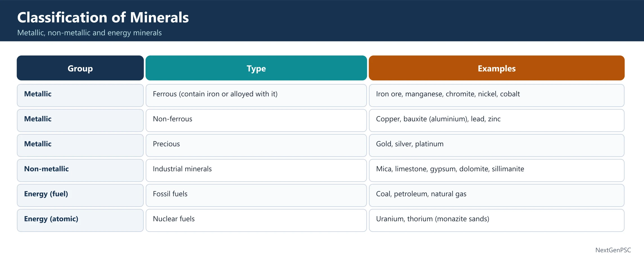Viewport: 644px width, 260px height.
Task: Click the 'Uranium, thorium (monazite sands)' cell
Action: tap(496, 220)
